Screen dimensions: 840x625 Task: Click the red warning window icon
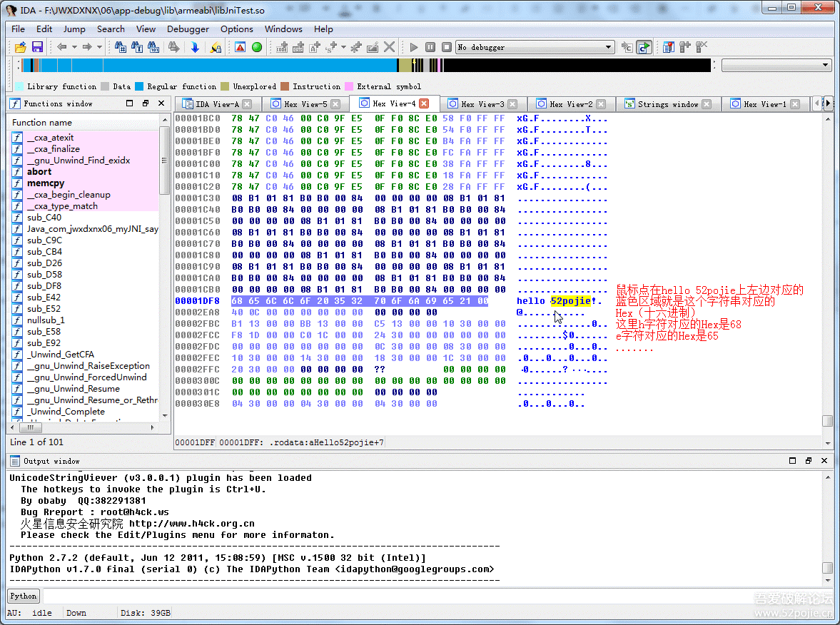(240, 47)
